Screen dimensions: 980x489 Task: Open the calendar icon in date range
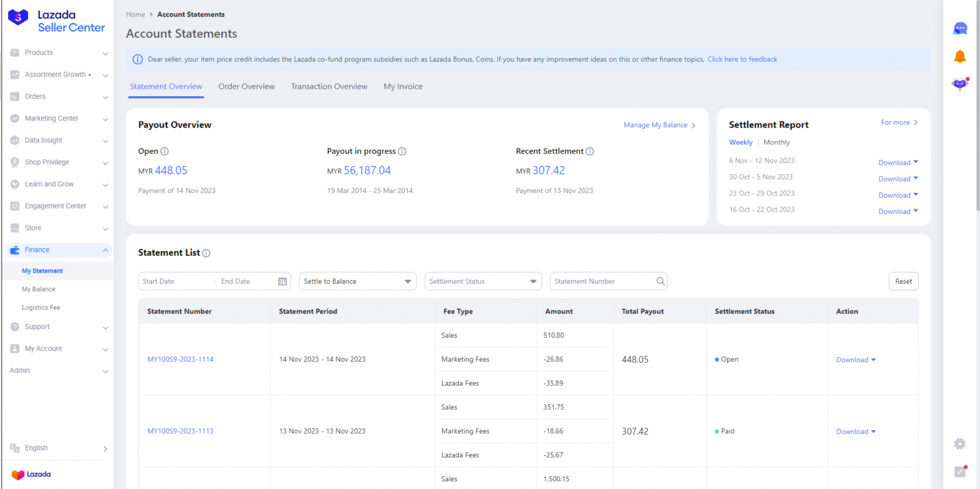click(x=282, y=281)
